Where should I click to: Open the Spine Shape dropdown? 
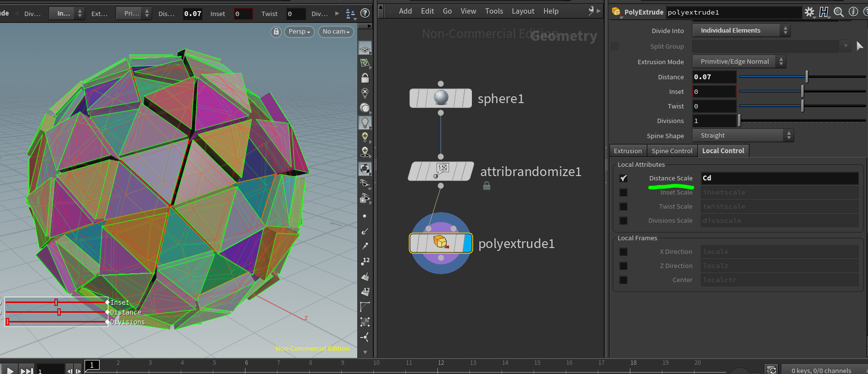(x=743, y=136)
